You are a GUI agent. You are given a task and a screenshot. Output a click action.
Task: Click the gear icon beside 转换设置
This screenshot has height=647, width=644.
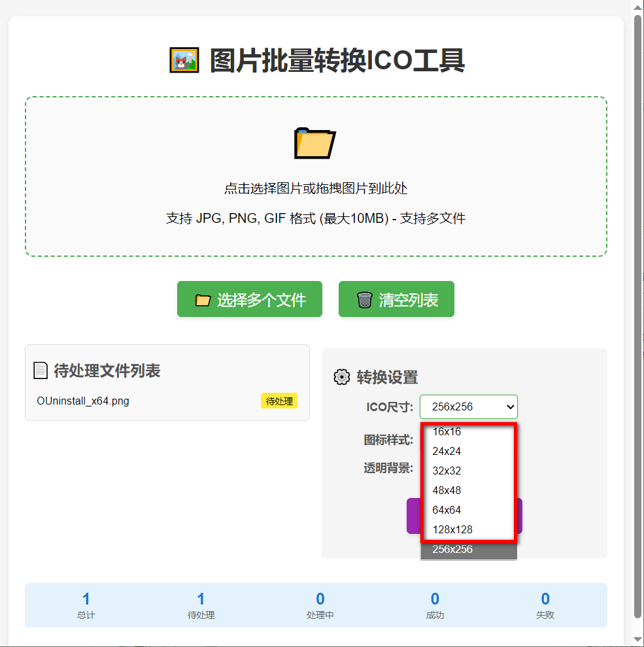coord(341,377)
